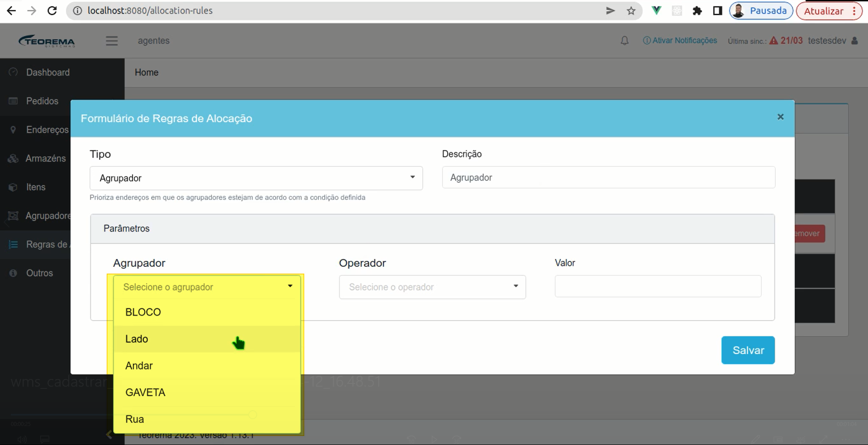Expand the Tipo Agrupador dropdown
The height and width of the screenshot is (445, 868).
[256, 178]
